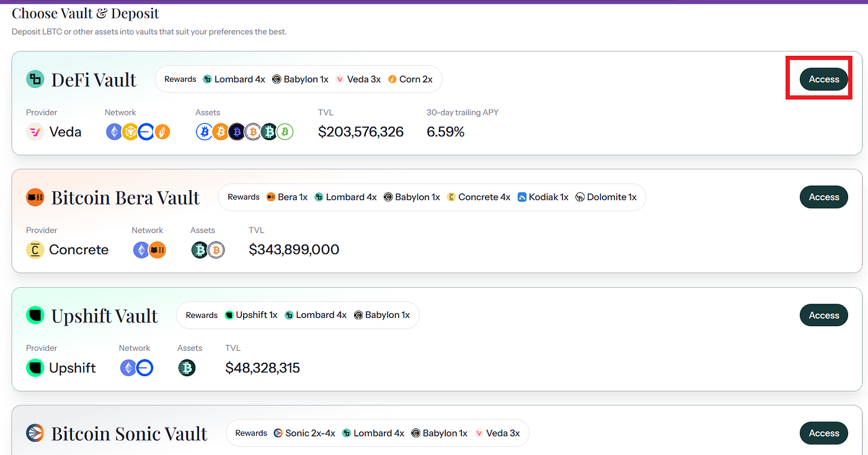Click Veda 3x reward in Sonic Vault

click(x=497, y=433)
